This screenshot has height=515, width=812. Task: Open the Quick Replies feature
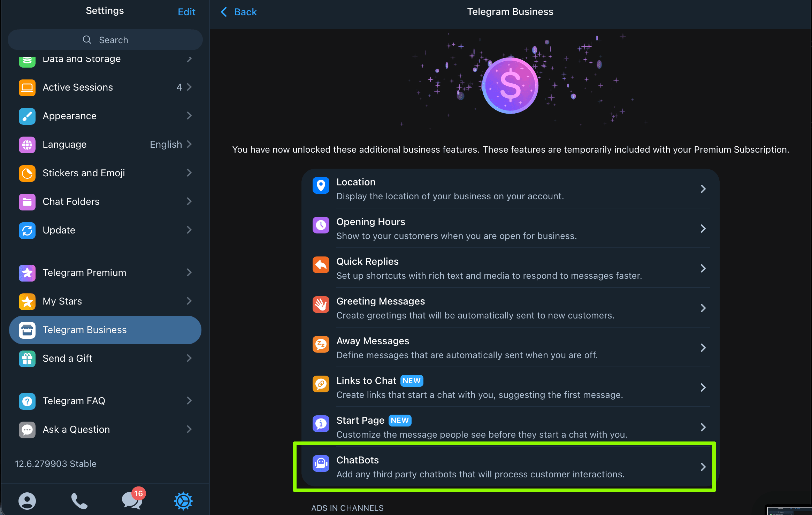[x=510, y=268]
